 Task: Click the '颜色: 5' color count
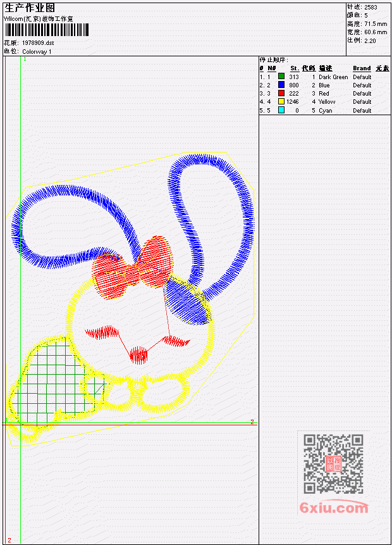(x=357, y=15)
